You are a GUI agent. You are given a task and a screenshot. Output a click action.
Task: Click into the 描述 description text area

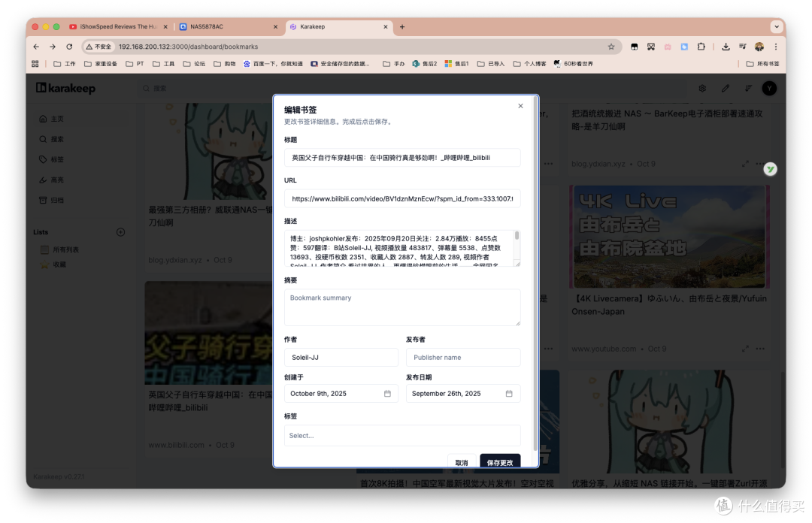point(398,249)
